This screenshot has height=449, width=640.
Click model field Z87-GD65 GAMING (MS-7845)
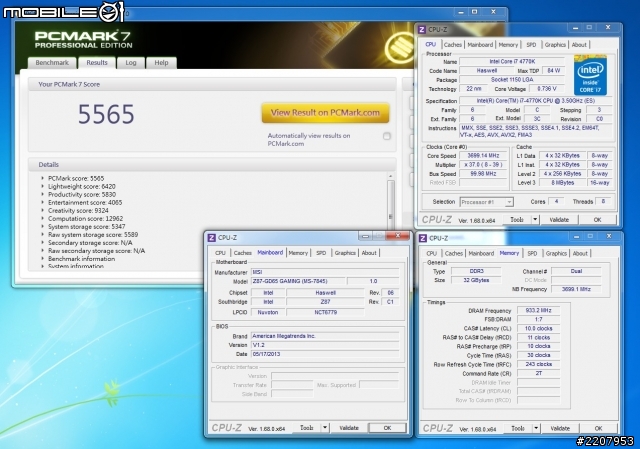tap(298, 281)
